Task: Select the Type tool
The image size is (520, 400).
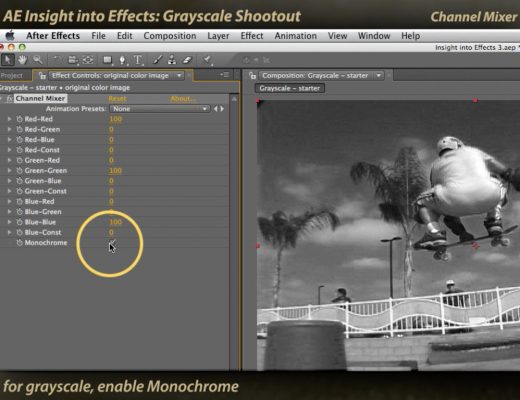Action: click(138, 60)
